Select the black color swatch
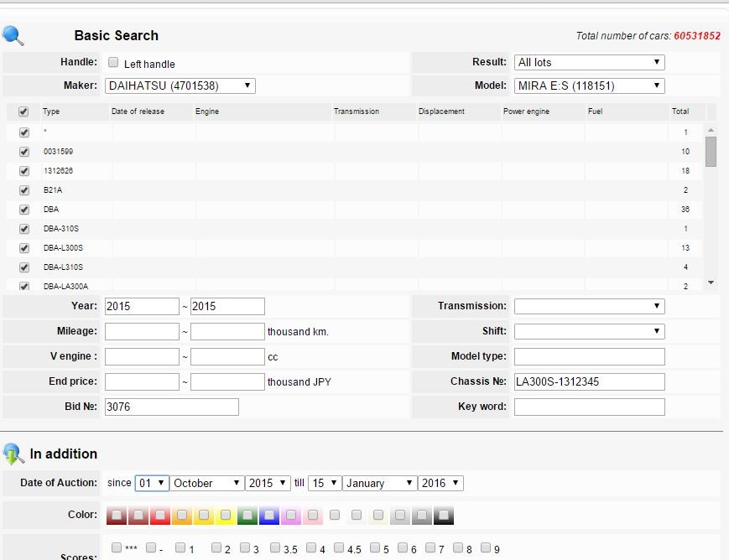The image size is (729, 560). 444,516
